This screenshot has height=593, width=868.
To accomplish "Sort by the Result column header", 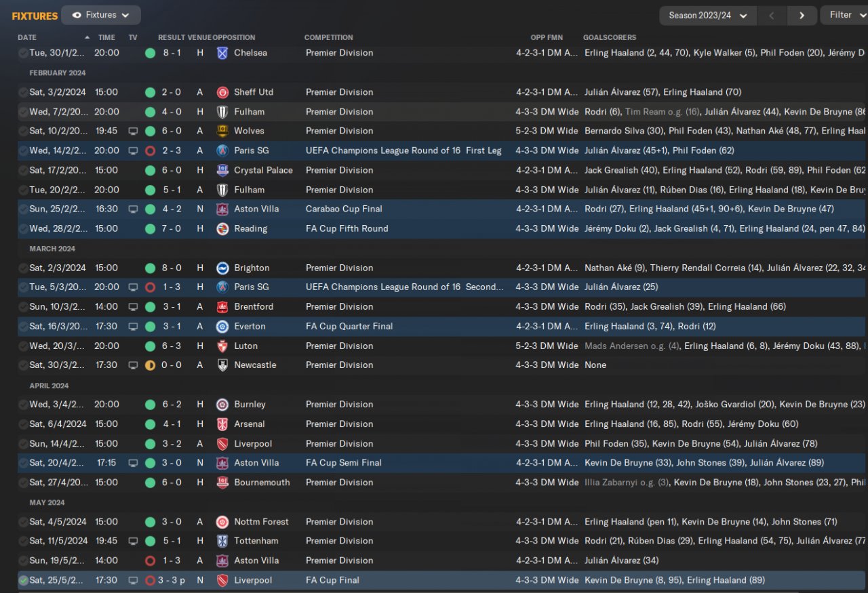I will point(172,38).
